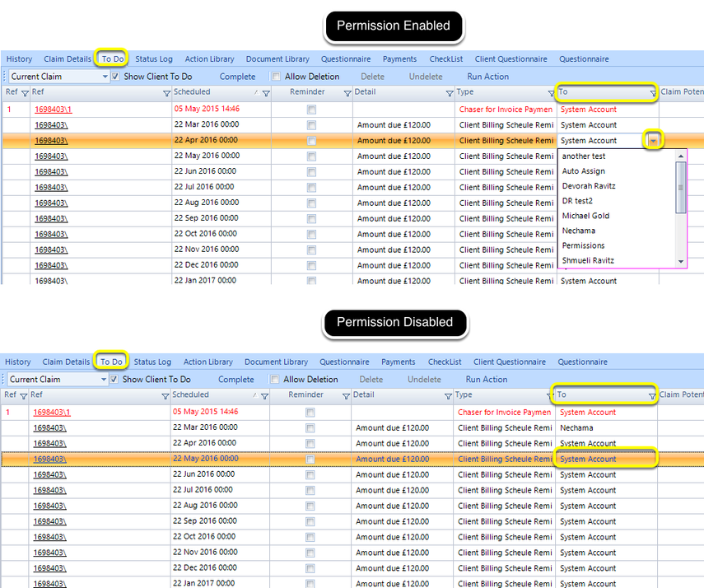704x588 pixels.
Task: Click filter icon on top grid Detail column
Action: pos(449,93)
